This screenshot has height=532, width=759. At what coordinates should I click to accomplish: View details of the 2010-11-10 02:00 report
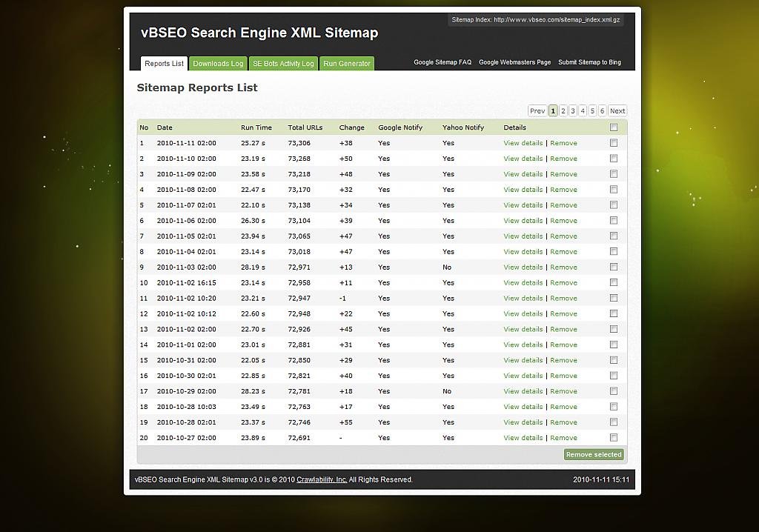[x=523, y=159]
